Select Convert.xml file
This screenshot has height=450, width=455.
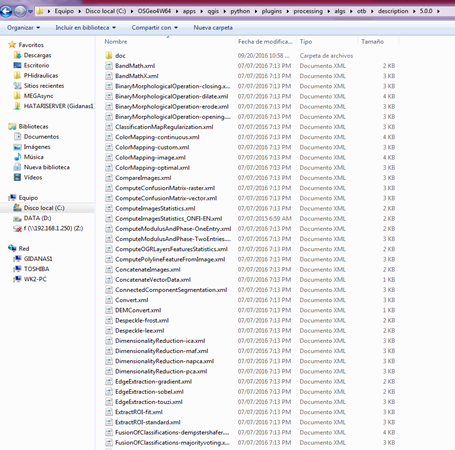(131, 300)
